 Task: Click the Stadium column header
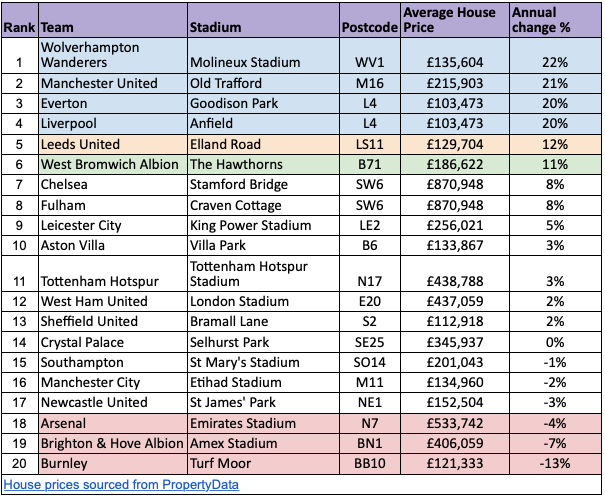coord(264,20)
